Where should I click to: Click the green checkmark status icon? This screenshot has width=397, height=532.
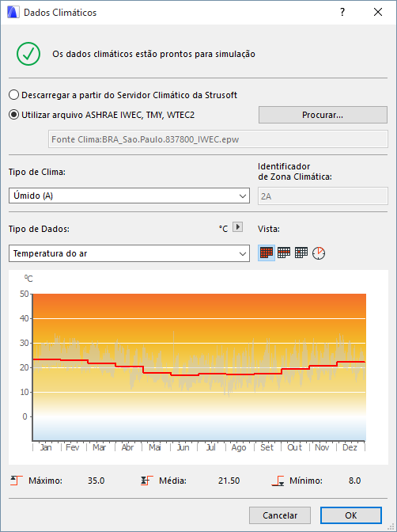[x=28, y=54]
